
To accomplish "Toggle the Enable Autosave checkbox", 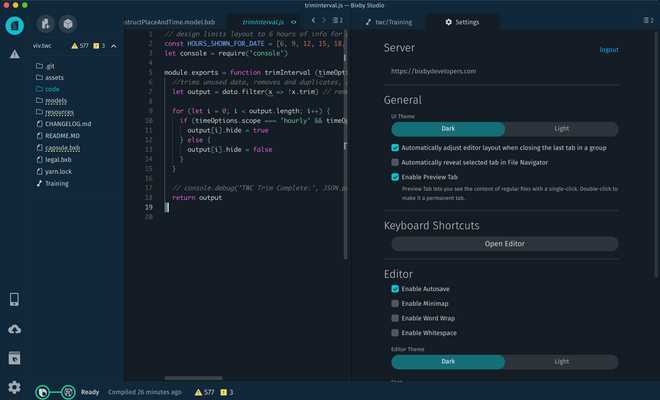I will (x=395, y=289).
